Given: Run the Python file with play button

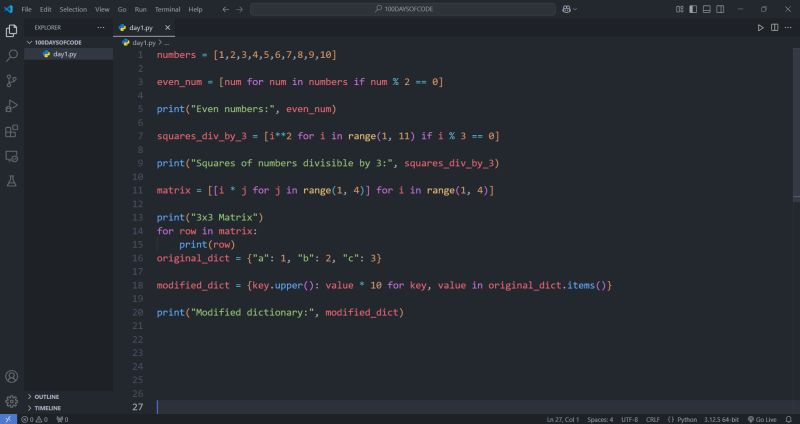Looking at the screenshot, I should [760, 28].
